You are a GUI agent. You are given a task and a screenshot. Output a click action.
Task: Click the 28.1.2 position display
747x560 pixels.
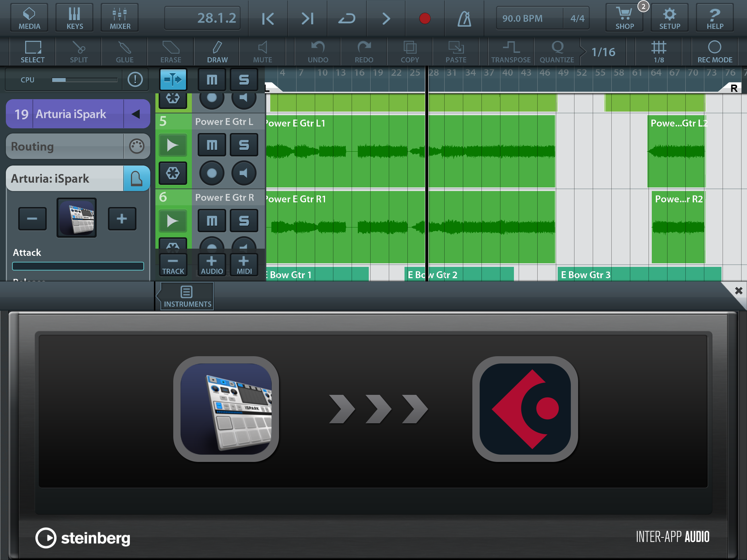tap(202, 18)
